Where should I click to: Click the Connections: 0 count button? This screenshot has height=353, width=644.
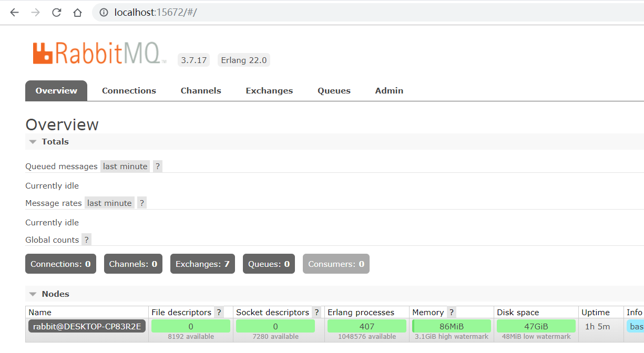(x=60, y=264)
